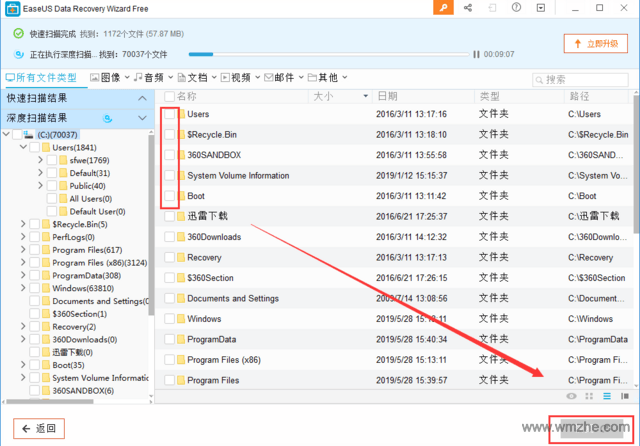Sort by 大小 column header
Screen dimensions: 640x446
(323, 96)
